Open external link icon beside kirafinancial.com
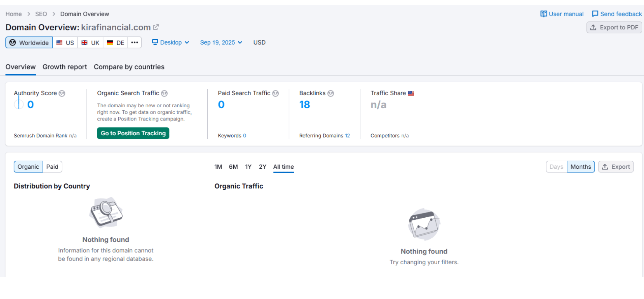 (156, 27)
